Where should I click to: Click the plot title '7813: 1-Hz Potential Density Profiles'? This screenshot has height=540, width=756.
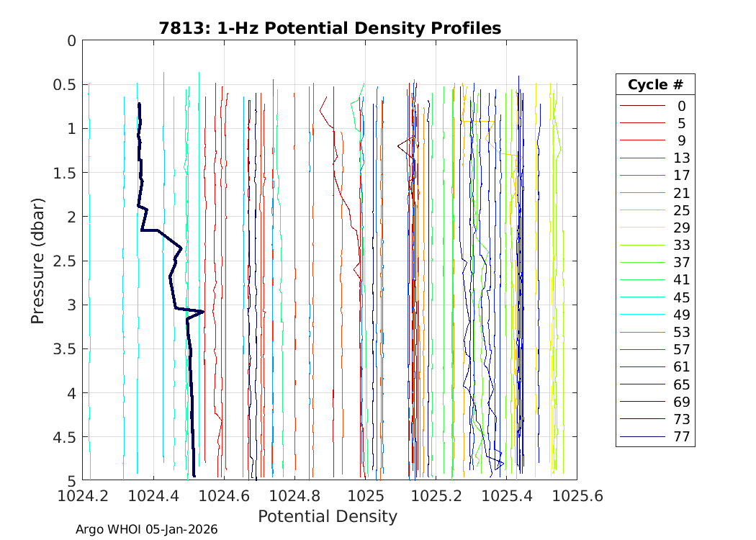(330, 28)
